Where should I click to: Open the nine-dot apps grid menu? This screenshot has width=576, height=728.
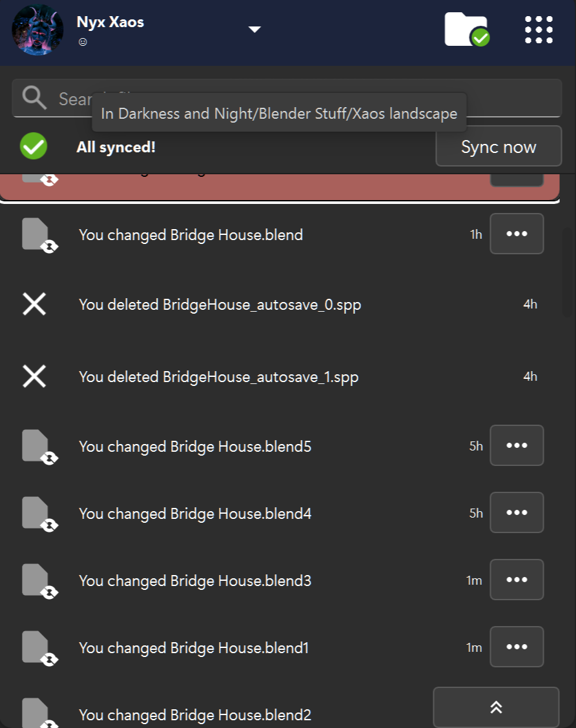point(539,30)
